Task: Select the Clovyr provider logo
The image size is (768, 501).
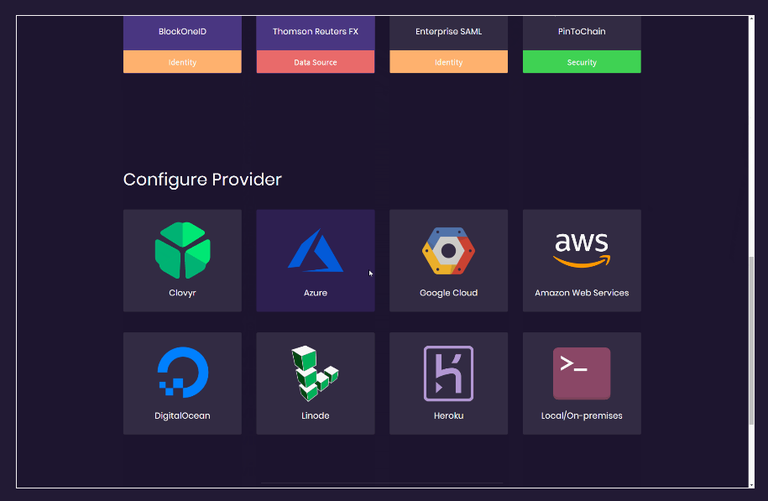Action: 182,250
